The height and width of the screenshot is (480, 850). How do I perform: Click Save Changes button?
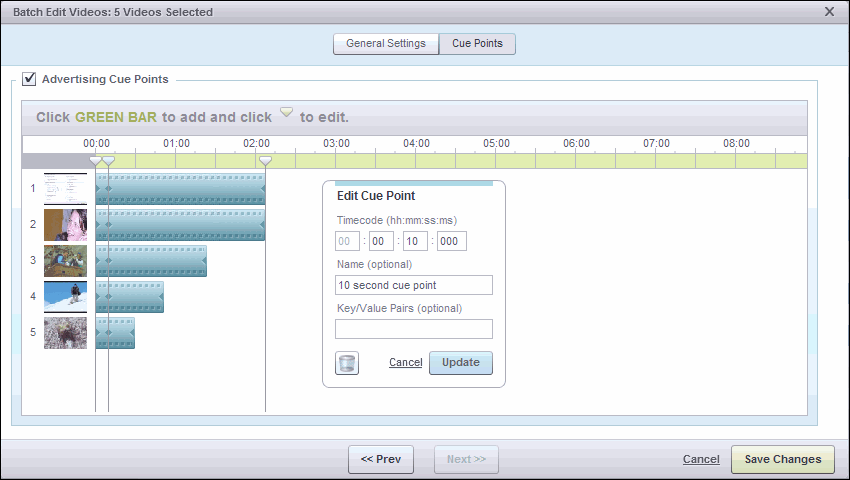click(x=783, y=459)
